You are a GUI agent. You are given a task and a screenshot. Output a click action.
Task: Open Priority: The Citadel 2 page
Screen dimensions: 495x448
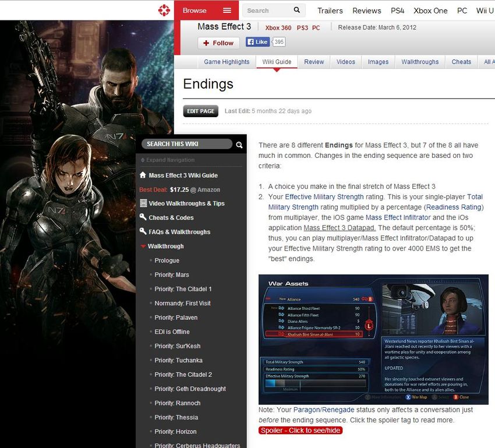(183, 375)
